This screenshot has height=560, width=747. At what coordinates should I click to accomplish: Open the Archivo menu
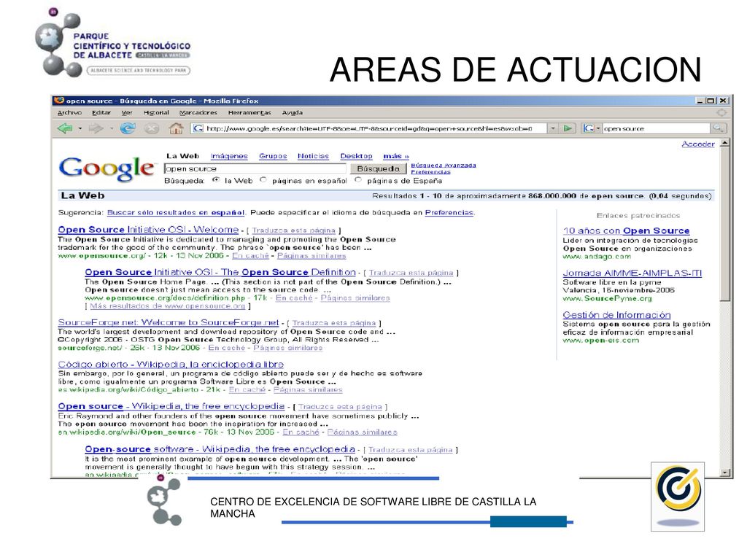coord(69,113)
